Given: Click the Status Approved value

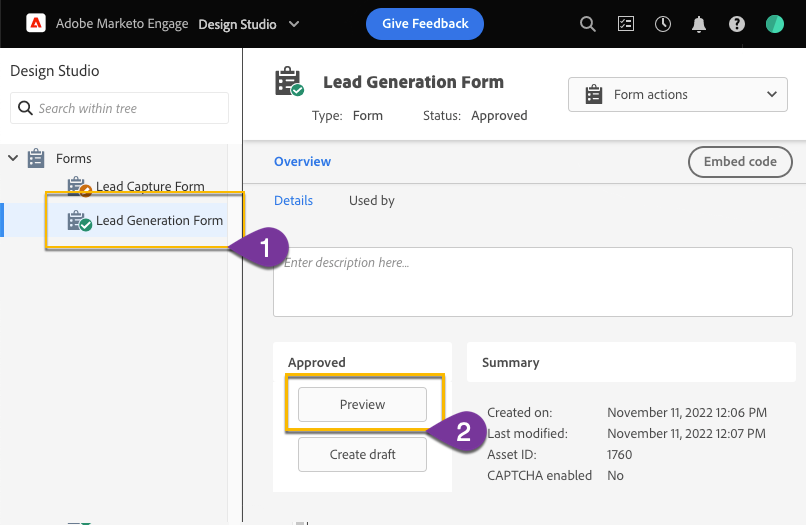Looking at the screenshot, I should pos(499,116).
